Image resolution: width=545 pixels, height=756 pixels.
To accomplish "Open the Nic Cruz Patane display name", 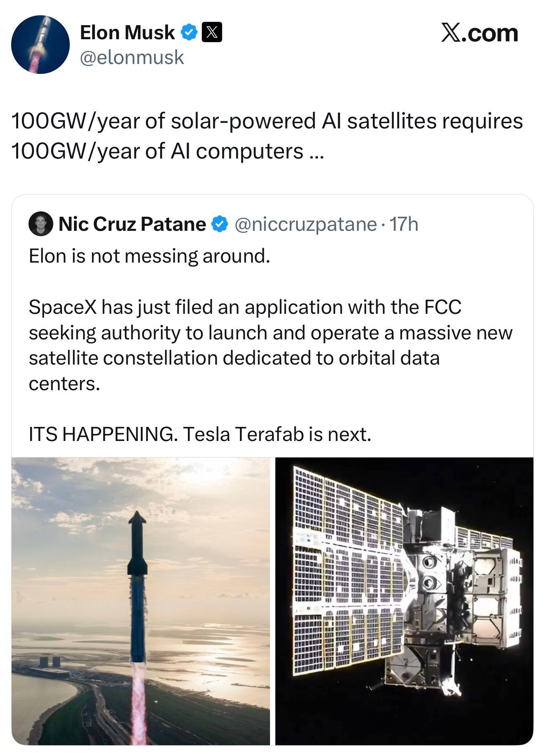I will click(x=132, y=224).
